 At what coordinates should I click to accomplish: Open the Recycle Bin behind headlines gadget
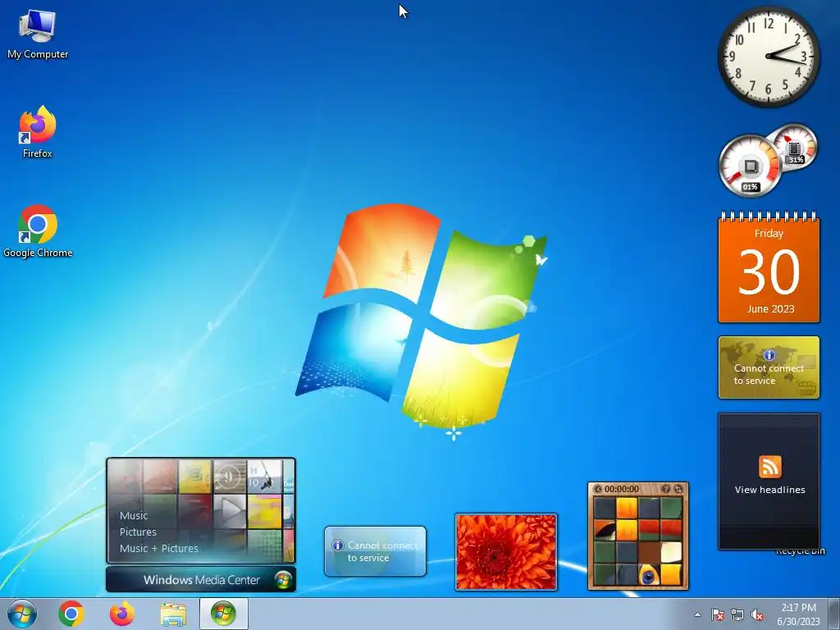pos(801,551)
